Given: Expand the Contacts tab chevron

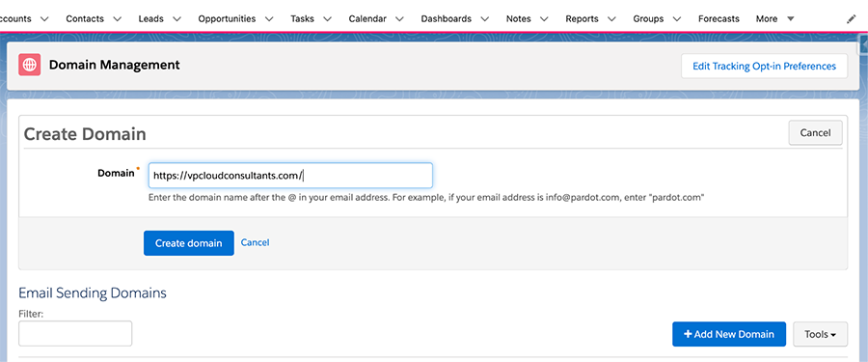Looking at the screenshot, I should click(x=117, y=19).
